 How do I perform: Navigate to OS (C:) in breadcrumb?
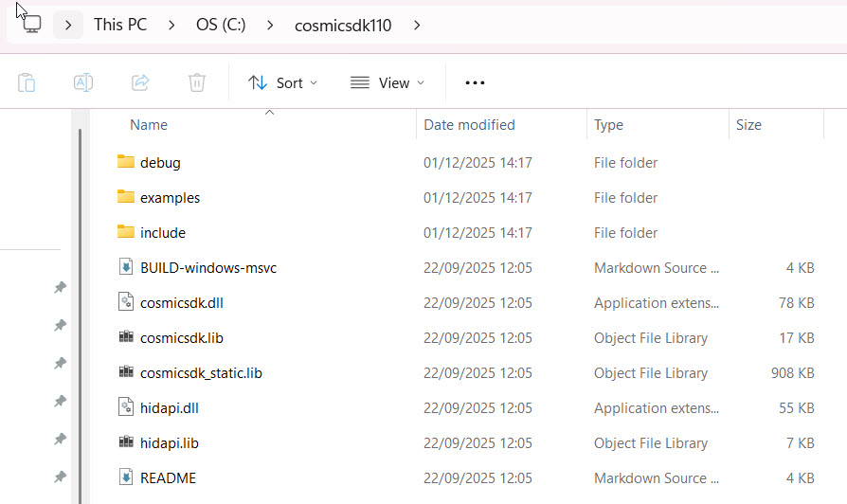click(x=221, y=25)
